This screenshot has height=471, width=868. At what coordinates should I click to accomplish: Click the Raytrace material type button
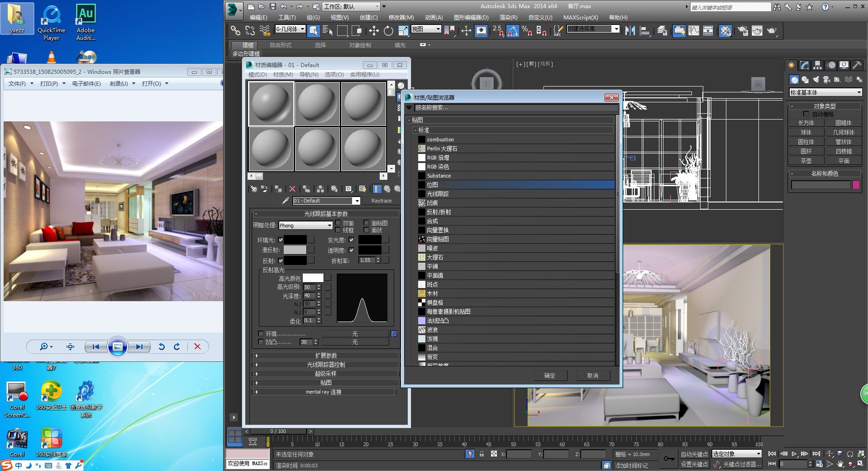[x=381, y=201]
